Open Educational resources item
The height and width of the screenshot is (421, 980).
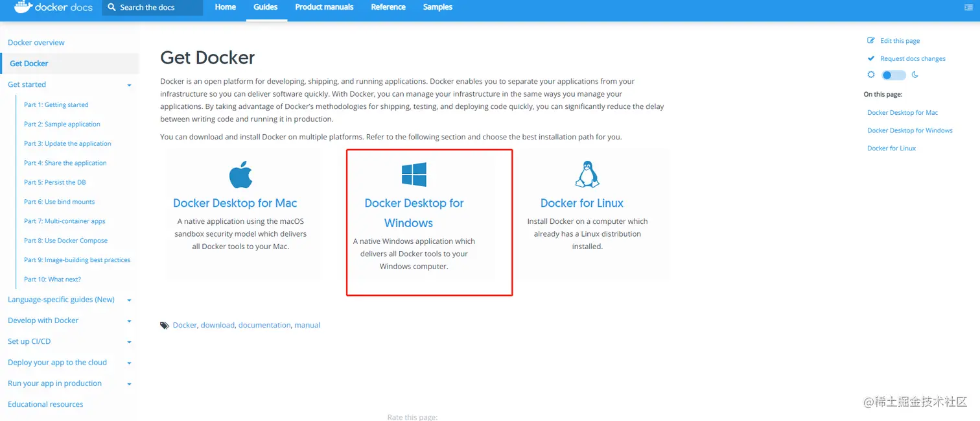coord(45,404)
